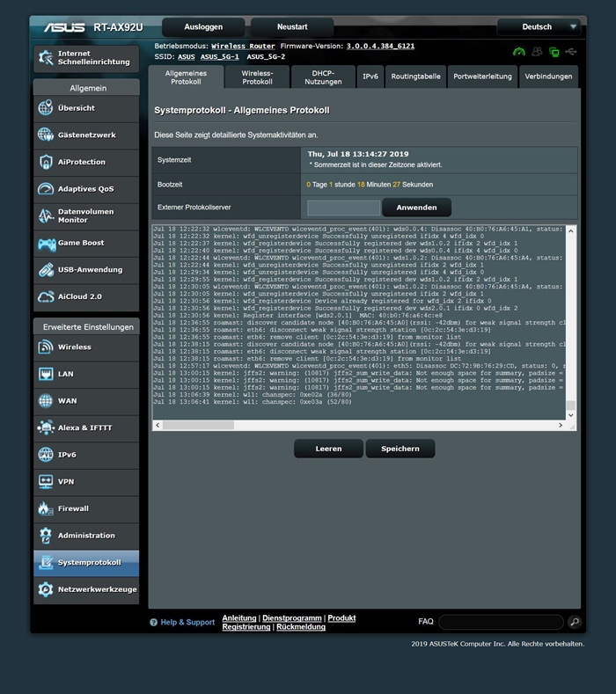Click the Systemprotokoll sidebar icon

click(x=45, y=563)
